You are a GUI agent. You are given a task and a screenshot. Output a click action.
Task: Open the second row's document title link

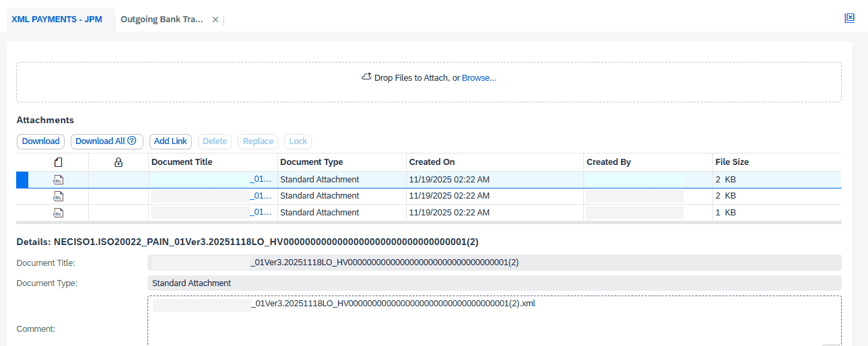[261, 196]
